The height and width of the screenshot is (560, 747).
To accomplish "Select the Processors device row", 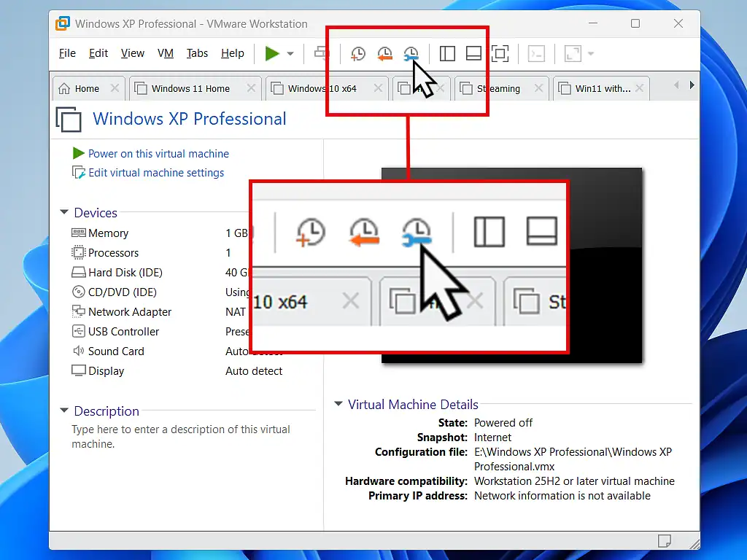I will (x=113, y=252).
